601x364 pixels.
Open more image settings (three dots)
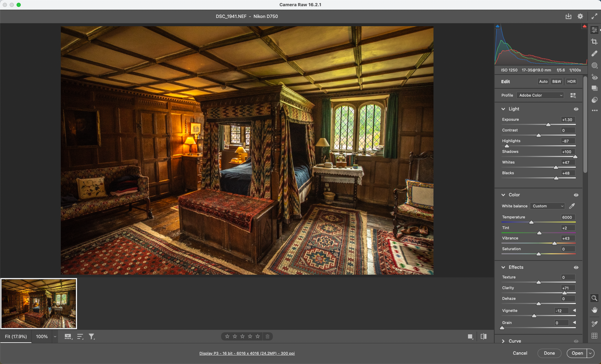594,111
